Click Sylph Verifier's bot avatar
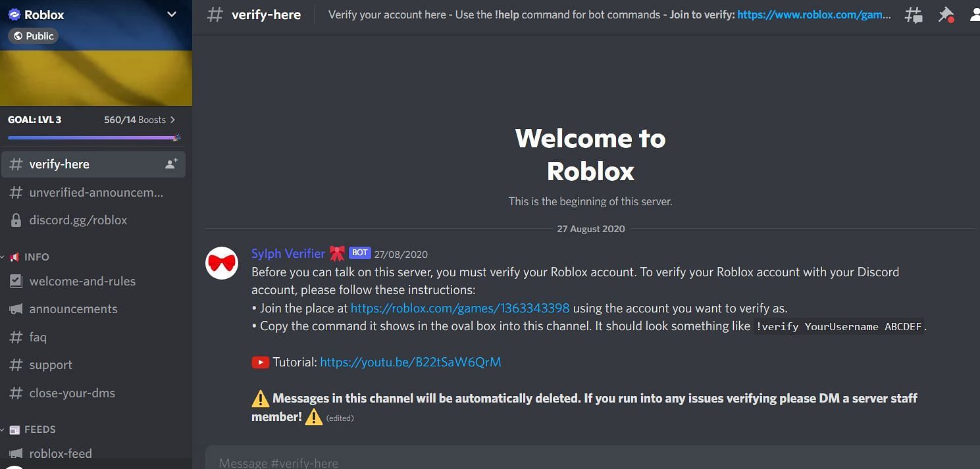 click(221, 262)
